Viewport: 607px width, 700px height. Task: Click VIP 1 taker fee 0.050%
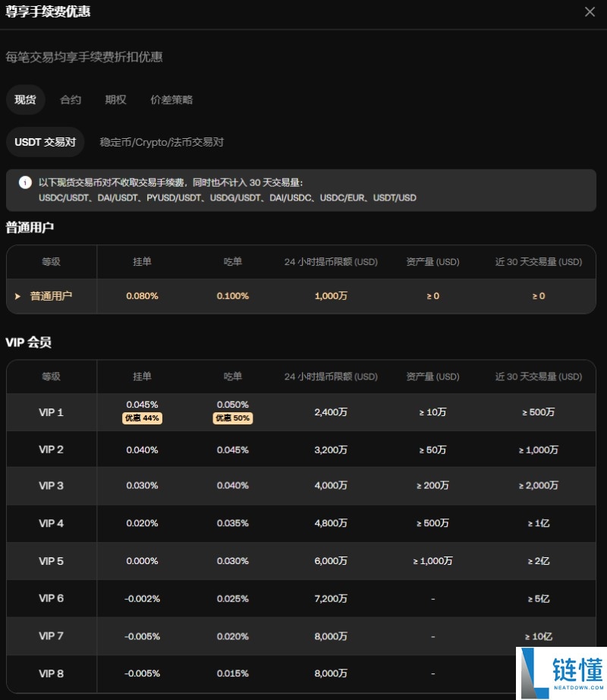point(233,405)
